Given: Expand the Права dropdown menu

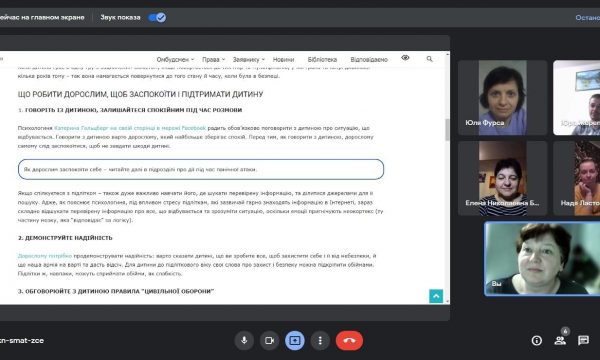Looking at the screenshot, I should pyautogui.click(x=214, y=59).
